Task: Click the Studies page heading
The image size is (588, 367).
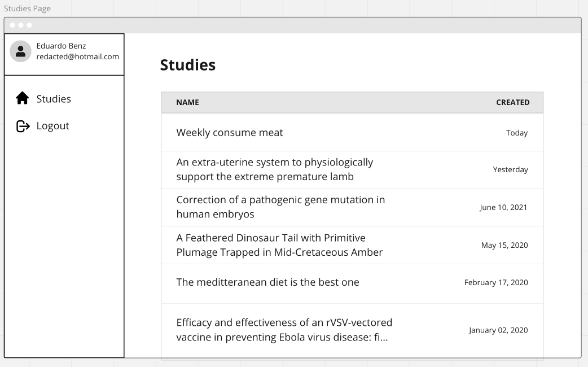Action: (x=188, y=65)
